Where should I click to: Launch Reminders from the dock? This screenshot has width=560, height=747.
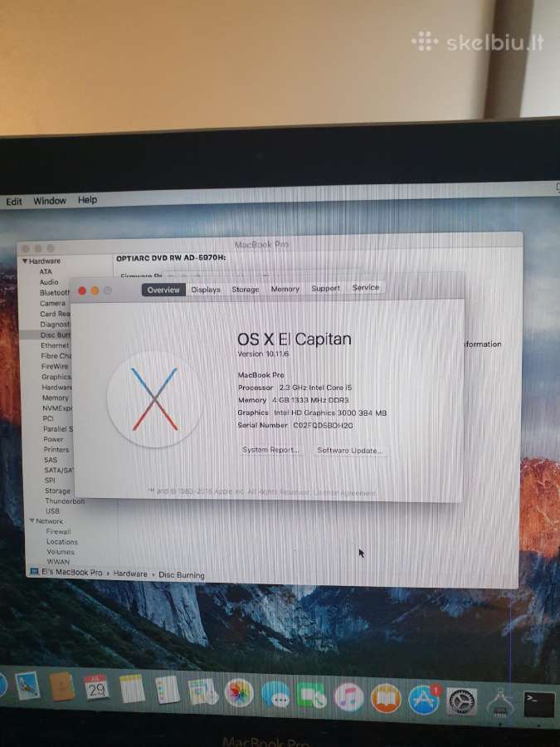pyautogui.click(x=167, y=690)
